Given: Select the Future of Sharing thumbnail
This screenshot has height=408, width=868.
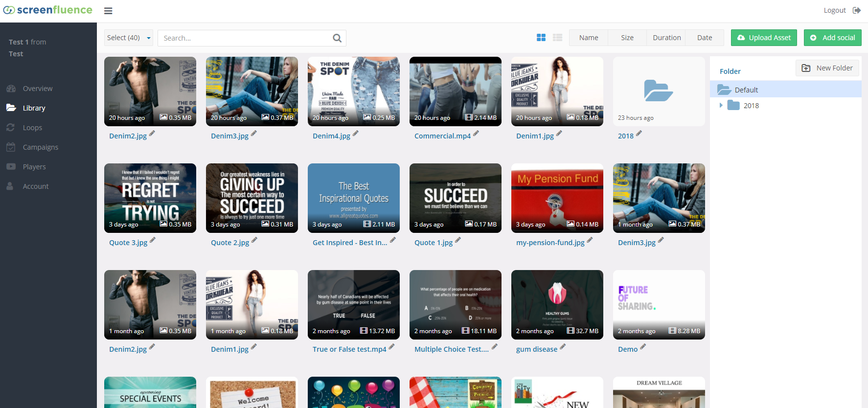Looking at the screenshot, I should click(x=659, y=305).
